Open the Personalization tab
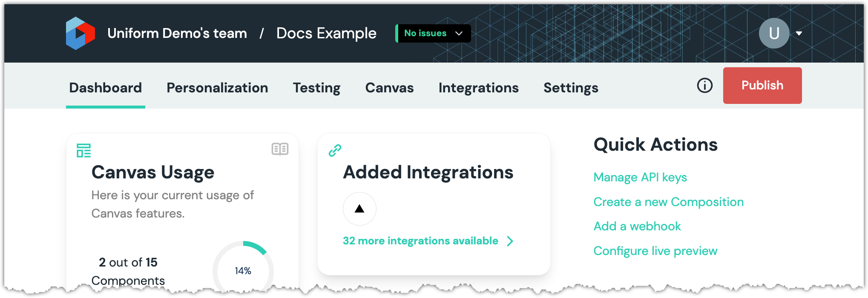The image size is (868, 298). pyautogui.click(x=217, y=88)
